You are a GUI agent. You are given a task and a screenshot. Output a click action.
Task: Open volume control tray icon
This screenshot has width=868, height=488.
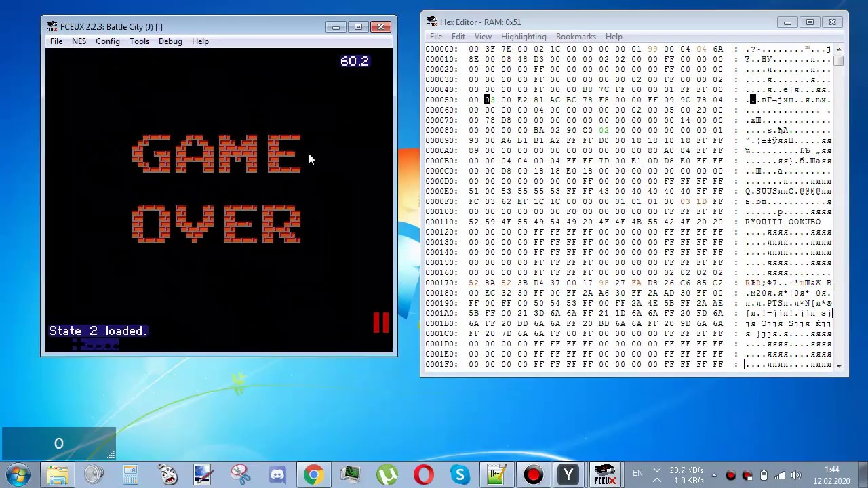[x=797, y=475]
